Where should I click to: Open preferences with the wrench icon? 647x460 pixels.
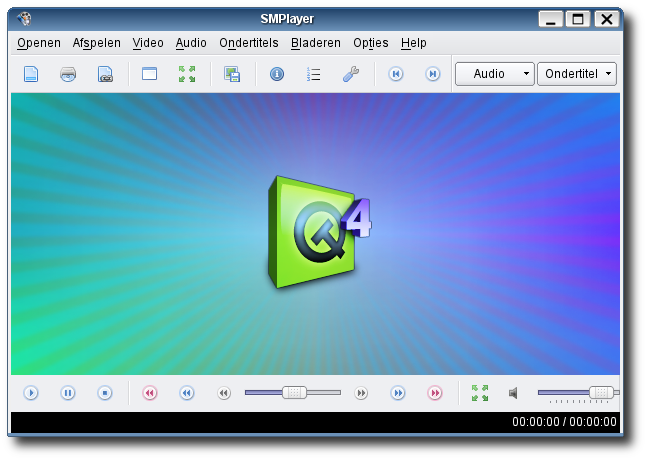pyautogui.click(x=351, y=74)
